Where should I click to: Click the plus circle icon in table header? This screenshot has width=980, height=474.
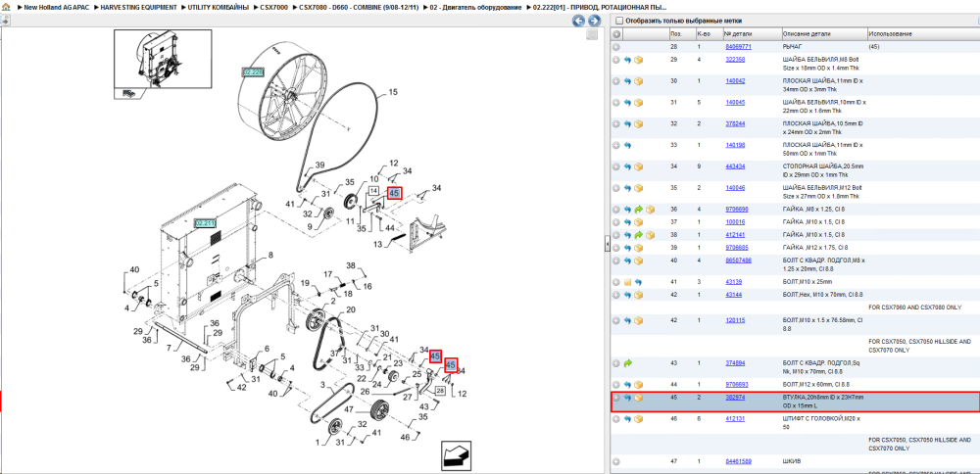coord(616,33)
